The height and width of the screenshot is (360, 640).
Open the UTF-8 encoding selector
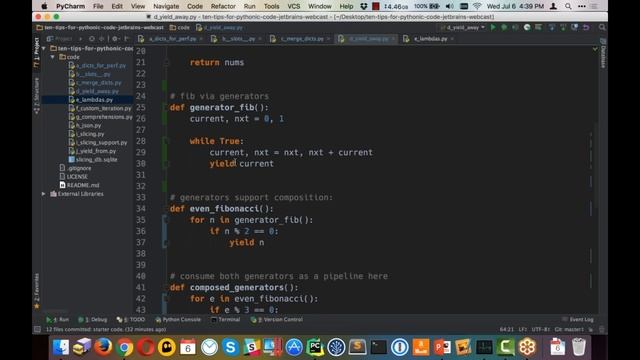(540, 329)
